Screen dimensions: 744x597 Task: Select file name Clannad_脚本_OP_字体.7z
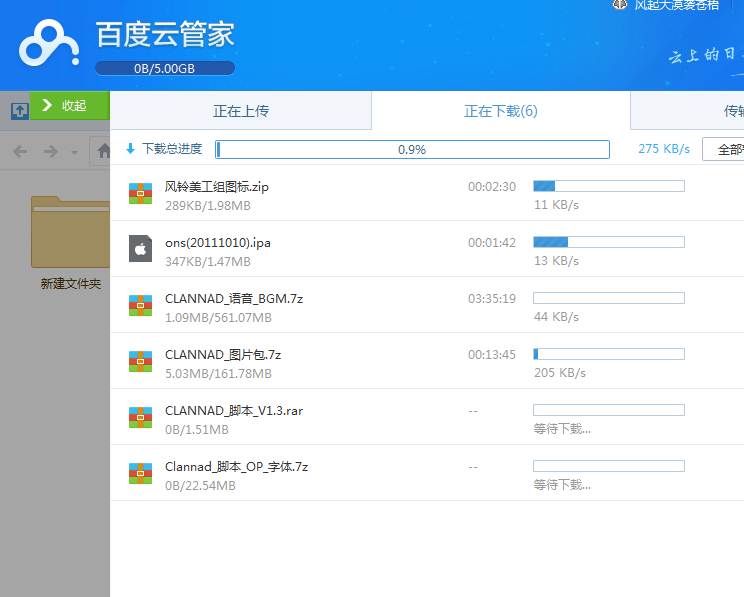[236, 466]
